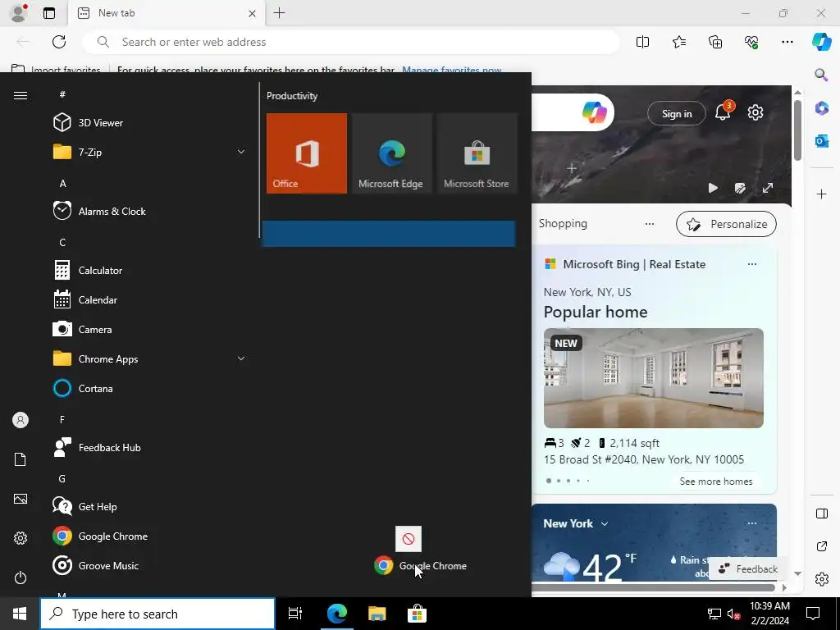Refresh the page in Edge
Screen dimensions: 840x630
[x=59, y=42]
